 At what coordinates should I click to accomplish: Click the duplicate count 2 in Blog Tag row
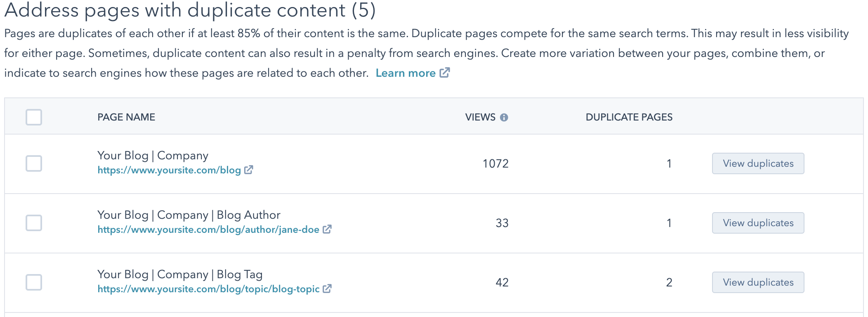(x=669, y=283)
